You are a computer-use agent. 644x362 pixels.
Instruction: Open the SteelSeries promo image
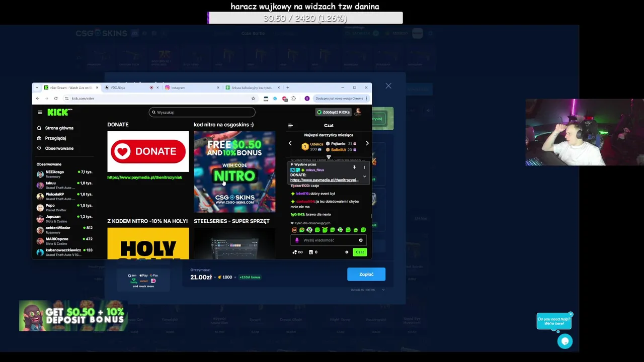coord(234,243)
